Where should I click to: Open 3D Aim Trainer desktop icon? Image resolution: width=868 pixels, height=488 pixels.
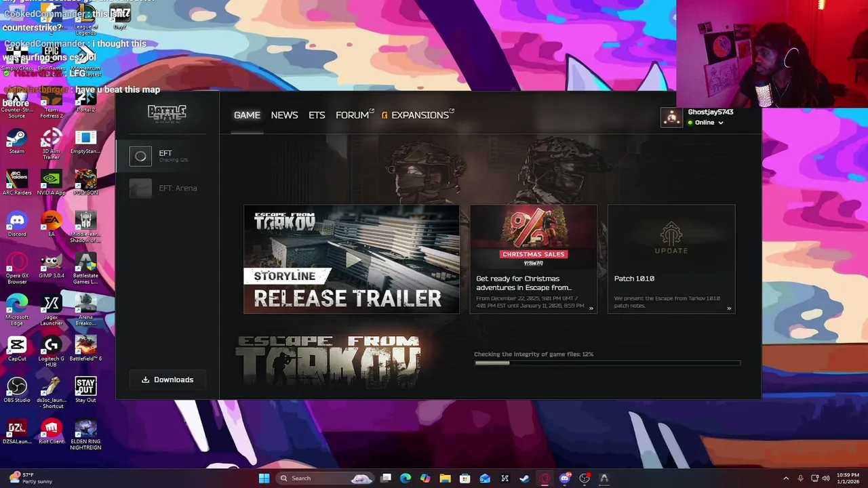(51, 144)
